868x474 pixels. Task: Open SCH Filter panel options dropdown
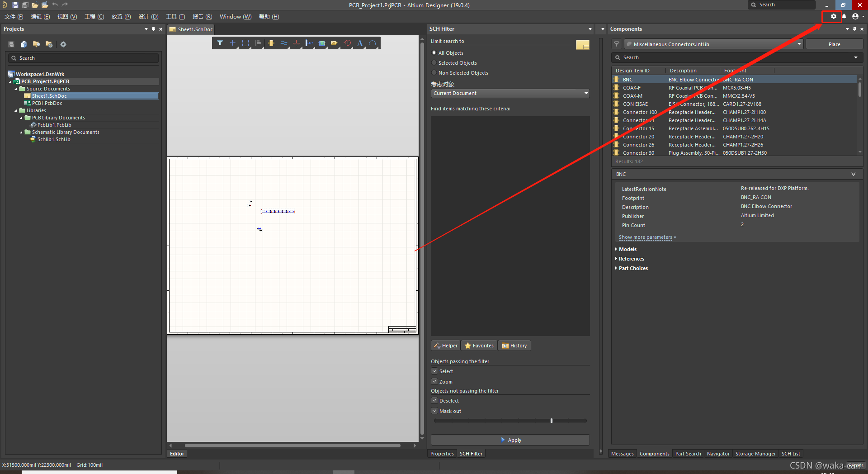[x=590, y=29]
